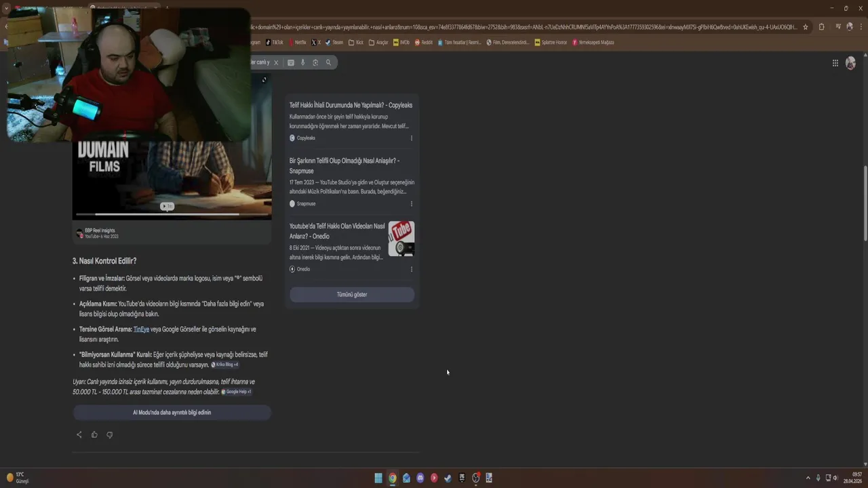868x488 pixels.
Task: Open the clock and date in the taskbar
Action: [x=852, y=478]
